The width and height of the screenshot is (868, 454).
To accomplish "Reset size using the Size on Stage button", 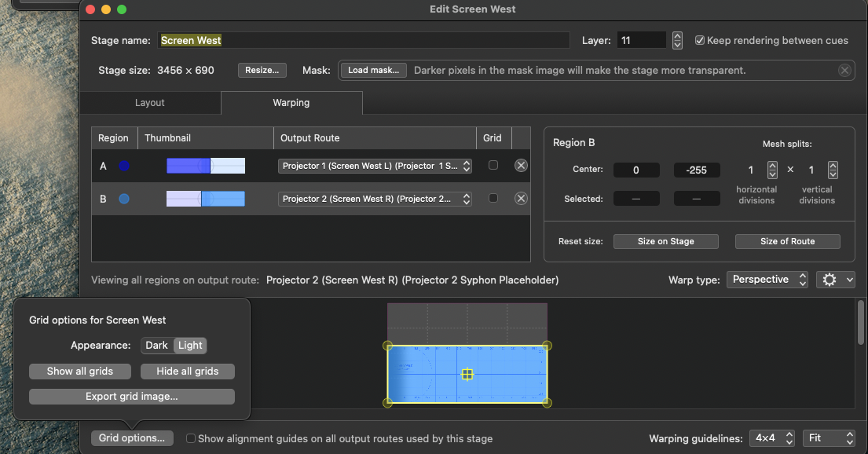I will pos(665,241).
